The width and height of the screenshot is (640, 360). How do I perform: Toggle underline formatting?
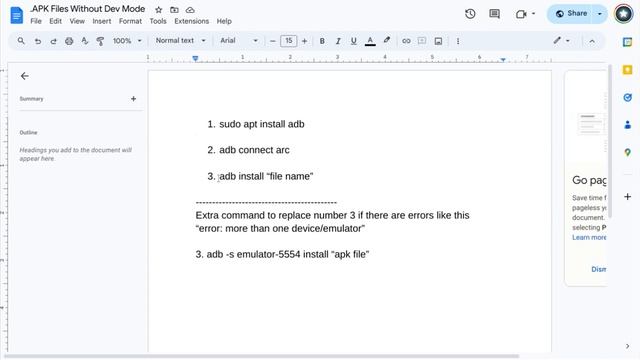[353, 41]
